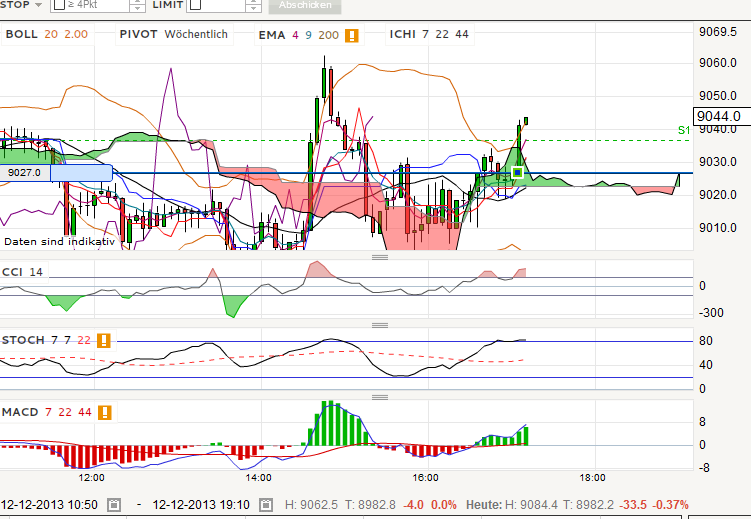The height and width of the screenshot is (519, 751).
Task: Click the 14:00 time axis label
Action: 259,478
